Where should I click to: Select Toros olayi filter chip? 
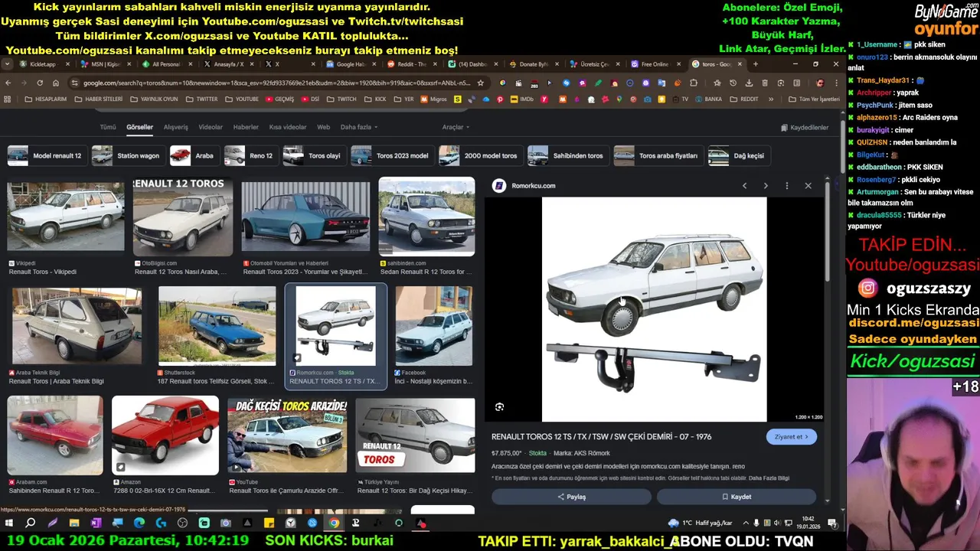[314, 155]
